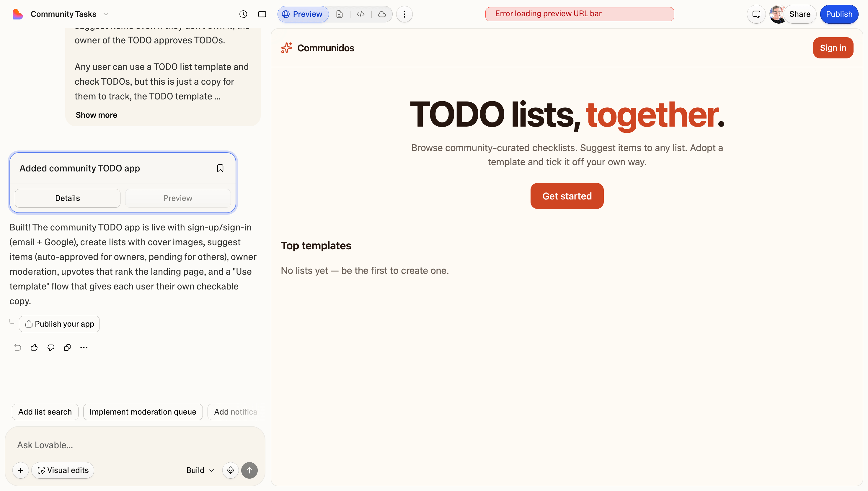Click the Lovable logo icon
Viewport: 868px width, 491px height.
coord(17,14)
